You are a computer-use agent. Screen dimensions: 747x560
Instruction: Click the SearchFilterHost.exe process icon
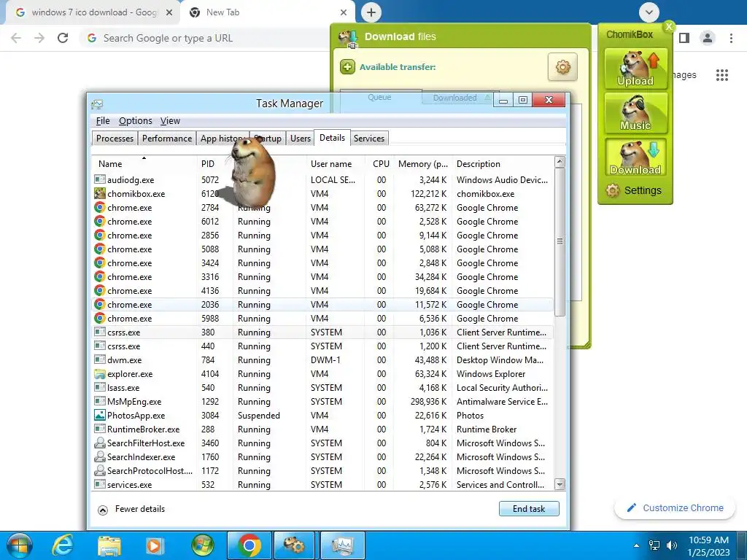pos(99,443)
